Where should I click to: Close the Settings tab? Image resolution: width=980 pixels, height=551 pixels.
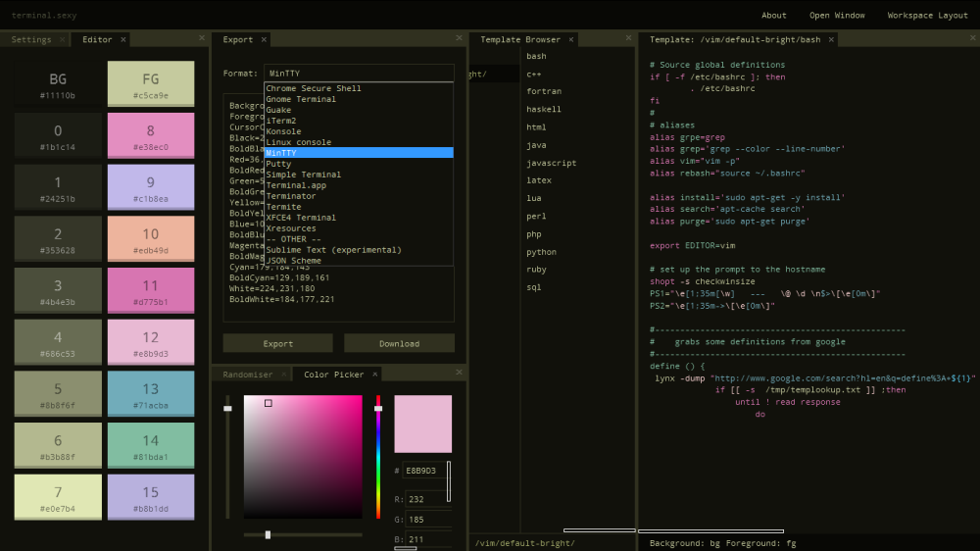(x=63, y=39)
